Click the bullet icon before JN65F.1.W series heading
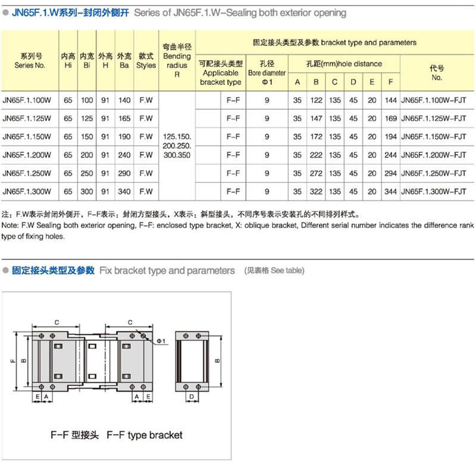The height and width of the screenshot is (464, 476). point(6,12)
